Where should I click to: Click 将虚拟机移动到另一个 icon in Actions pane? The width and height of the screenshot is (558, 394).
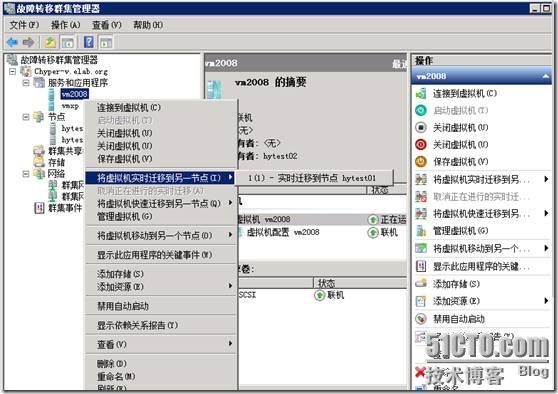pyautogui.click(x=421, y=248)
